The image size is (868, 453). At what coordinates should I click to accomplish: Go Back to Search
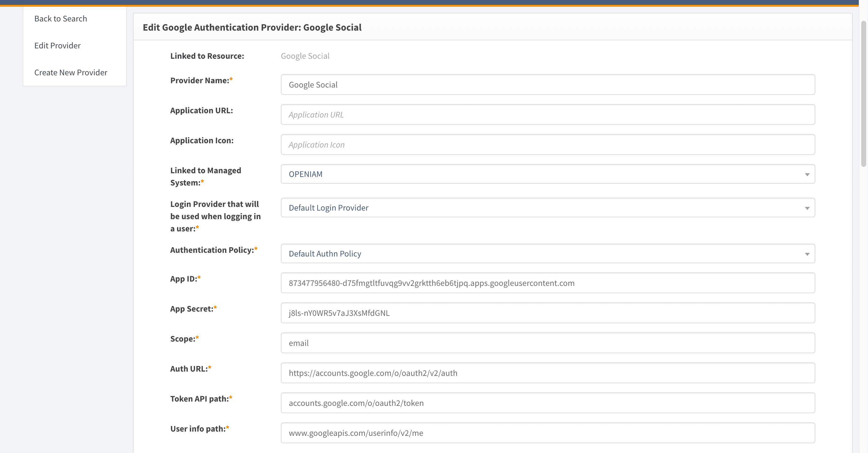point(61,19)
